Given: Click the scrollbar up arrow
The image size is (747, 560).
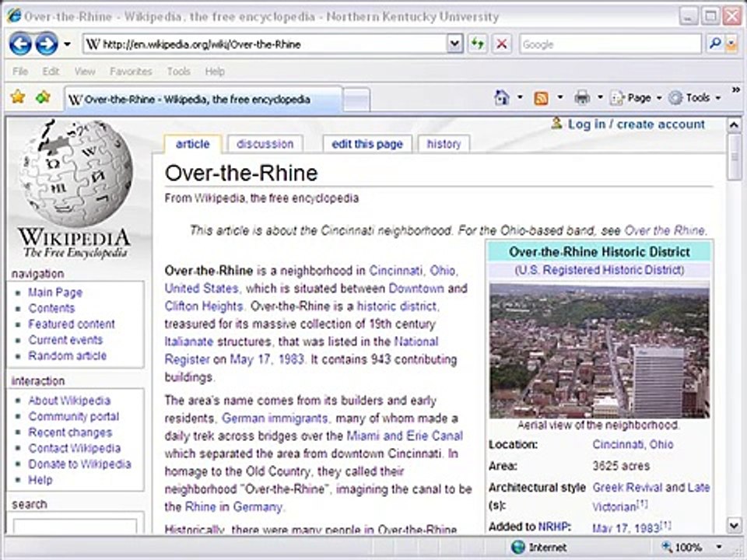Looking at the screenshot, I should tap(734, 125).
